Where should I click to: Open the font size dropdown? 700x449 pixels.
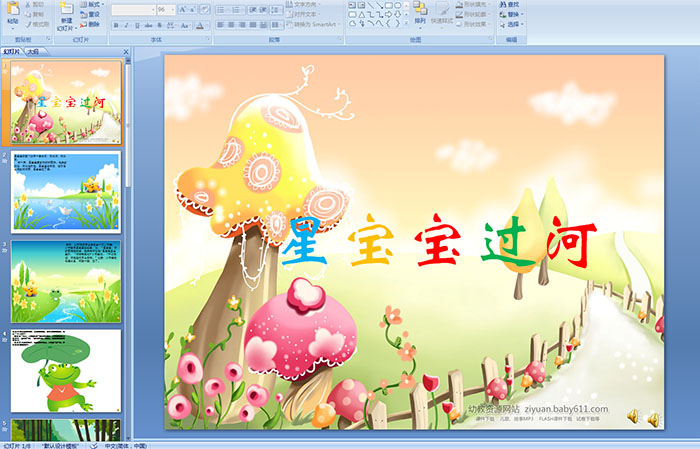[172, 9]
